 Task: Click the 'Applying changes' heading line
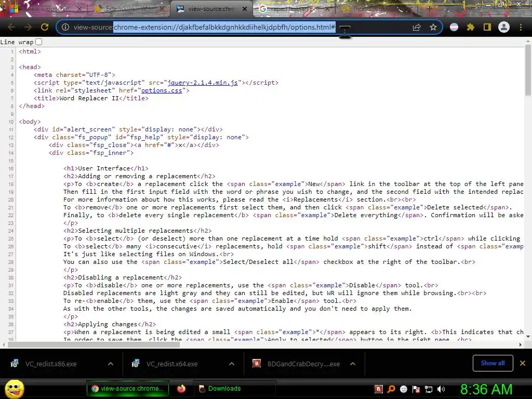coord(110,324)
